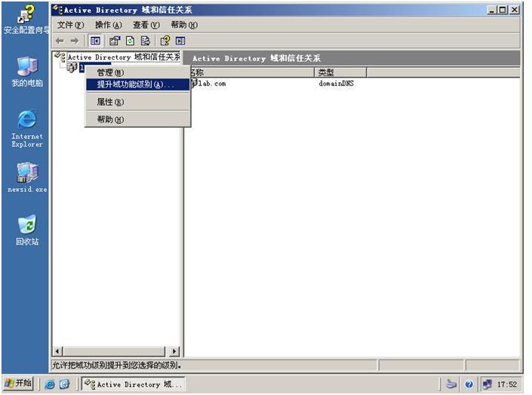Click the Export list toolbar icon

146,41
